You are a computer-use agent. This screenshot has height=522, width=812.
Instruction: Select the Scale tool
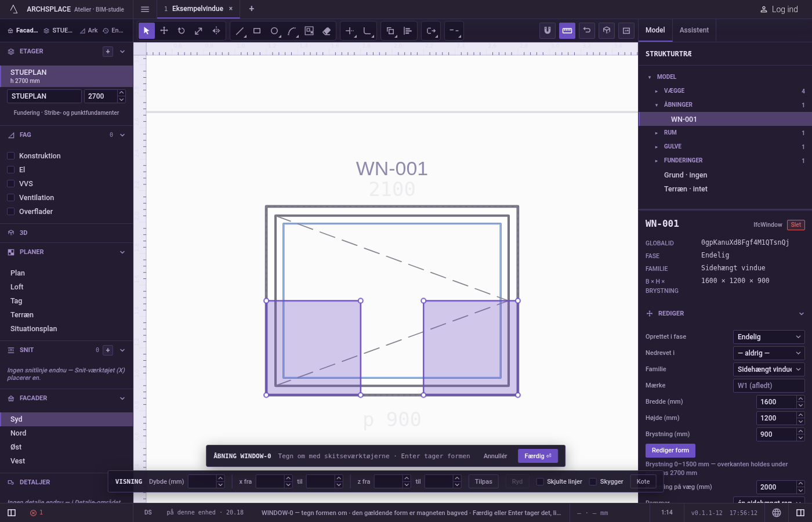199,31
